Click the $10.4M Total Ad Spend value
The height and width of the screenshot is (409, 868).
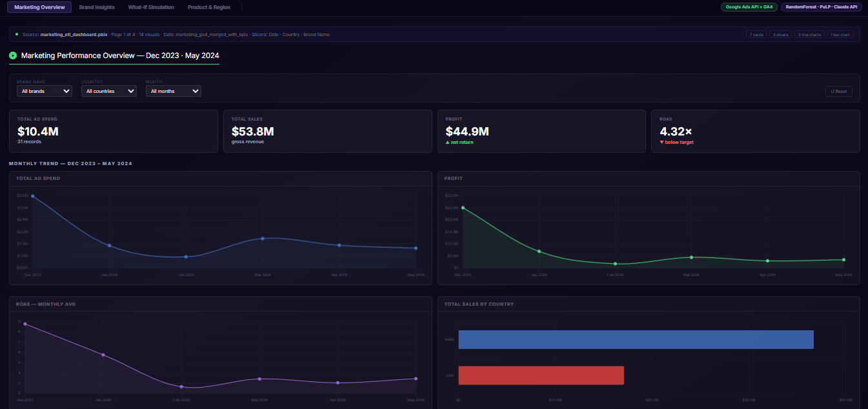pos(38,132)
